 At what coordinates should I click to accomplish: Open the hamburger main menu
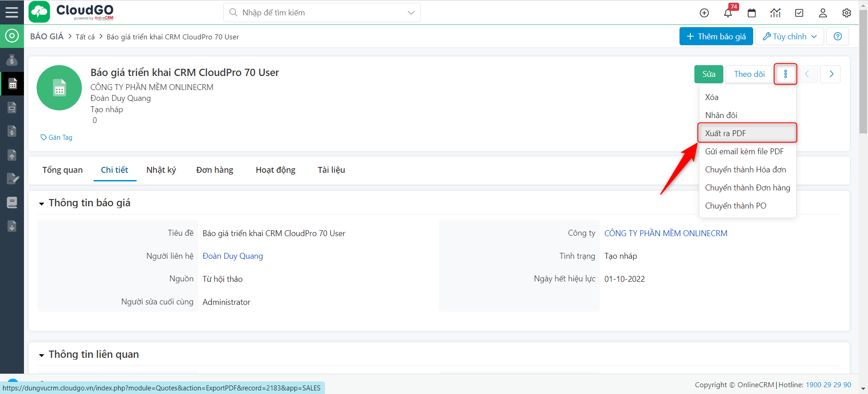click(12, 12)
